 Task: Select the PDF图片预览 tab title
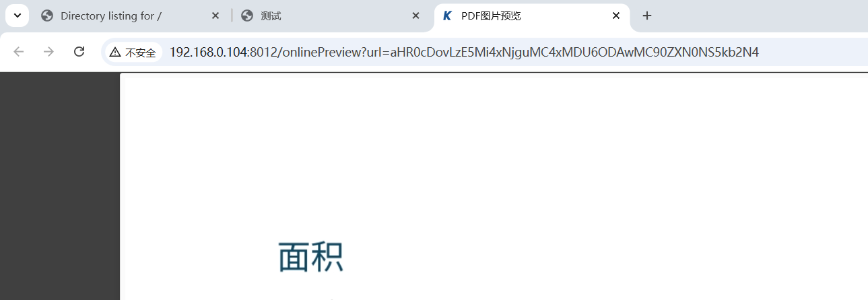click(491, 16)
